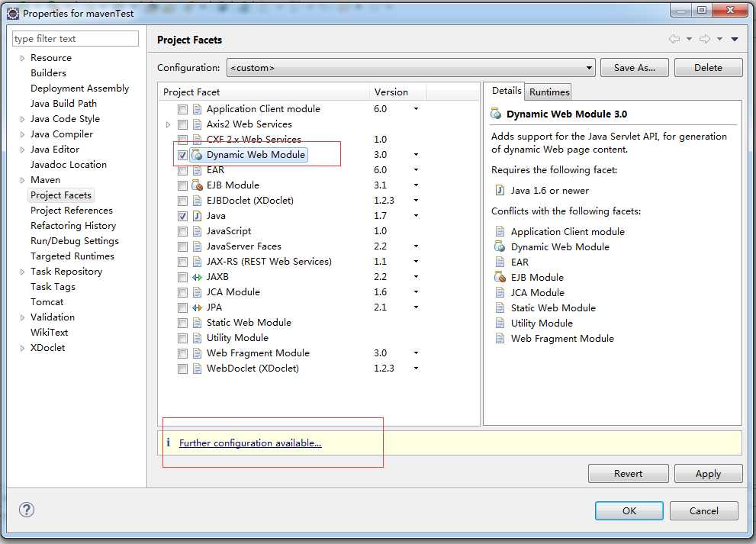The height and width of the screenshot is (544, 756).
Task: Click the Save As... button
Action: [x=634, y=68]
